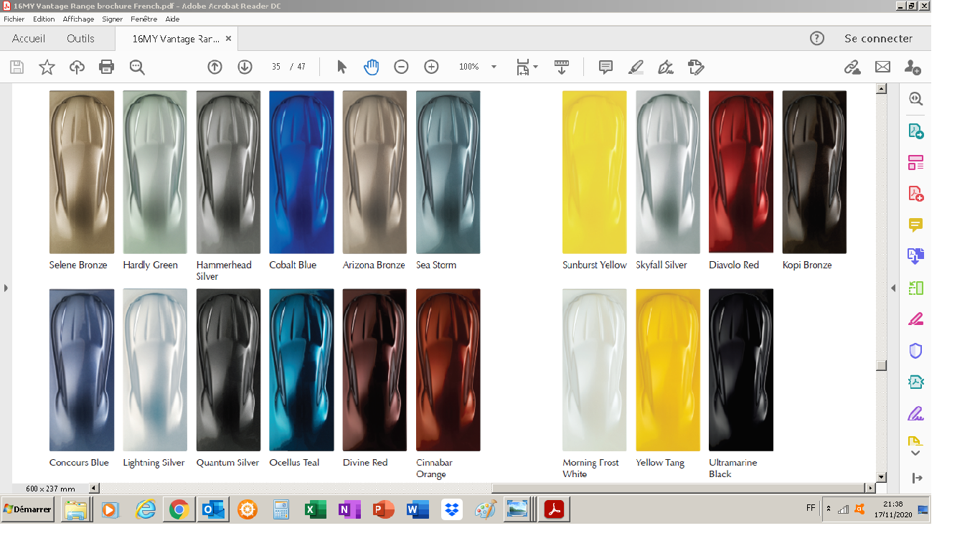Viewport: 980px width, 551px height.
Task: Open the Organize pages tool in right pane
Action: point(916,162)
